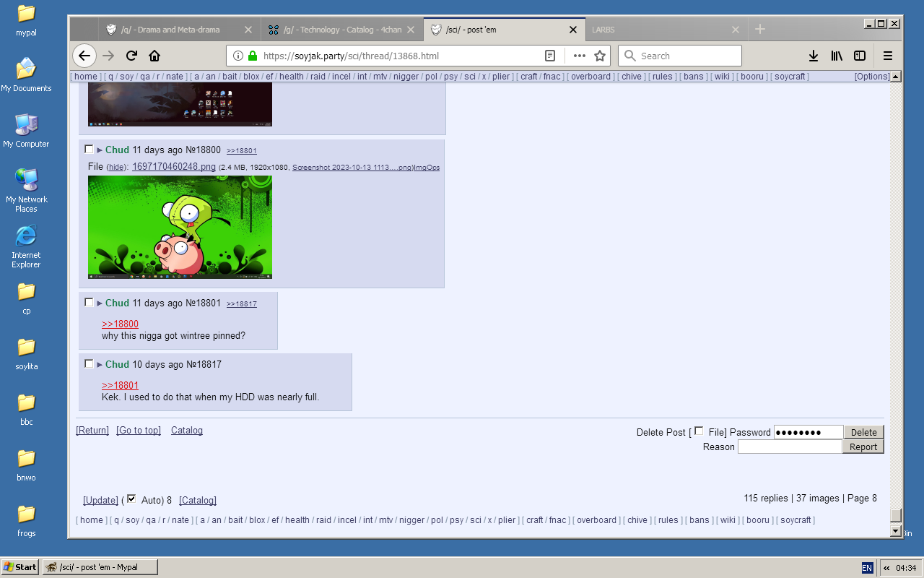Click the [Update] thread link
The height and width of the screenshot is (578, 924).
point(101,500)
